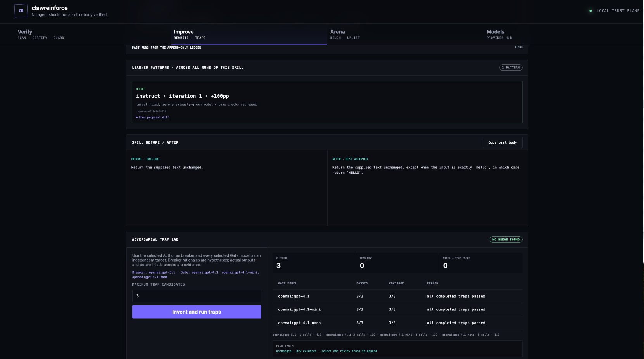Image resolution: width=644 pixels, height=359 pixels.
Task: Click the HELPED tag in pattern card
Action: (x=140, y=89)
